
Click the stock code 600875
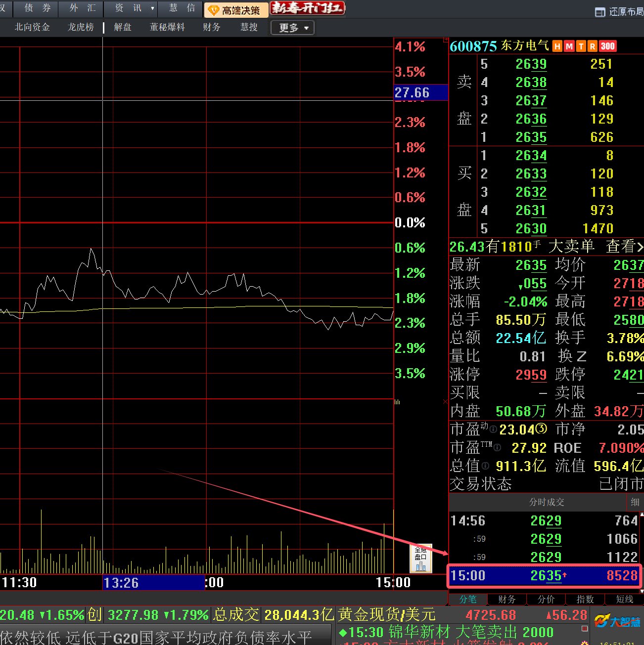tap(473, 46)
